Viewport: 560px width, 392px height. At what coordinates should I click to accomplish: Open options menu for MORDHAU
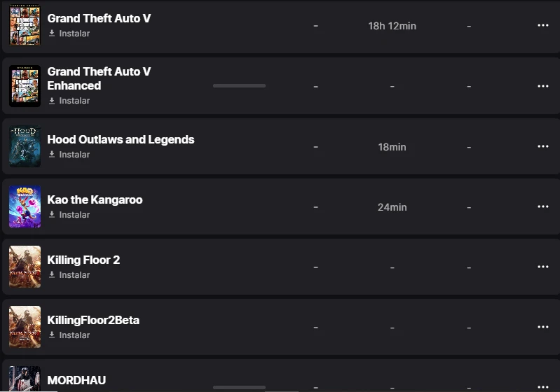[542, 386]
